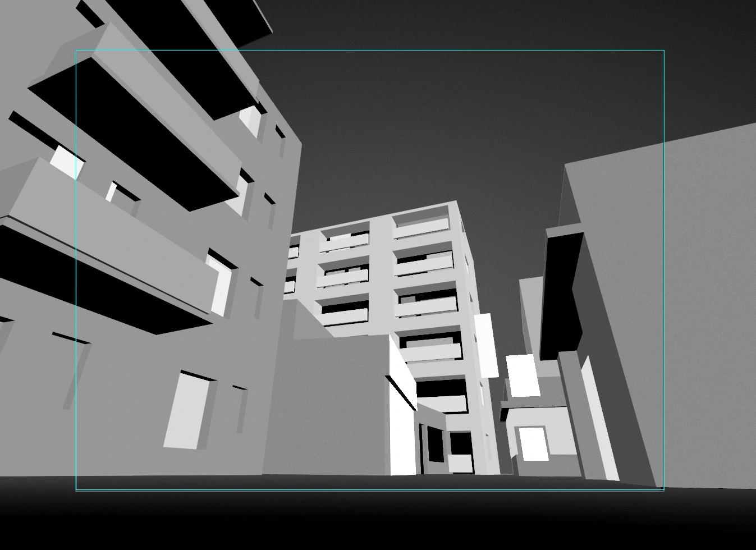Click the cyan camera frame's top-right corner
The height and width of the screenshot is (550, 756).
pos(664,51)
